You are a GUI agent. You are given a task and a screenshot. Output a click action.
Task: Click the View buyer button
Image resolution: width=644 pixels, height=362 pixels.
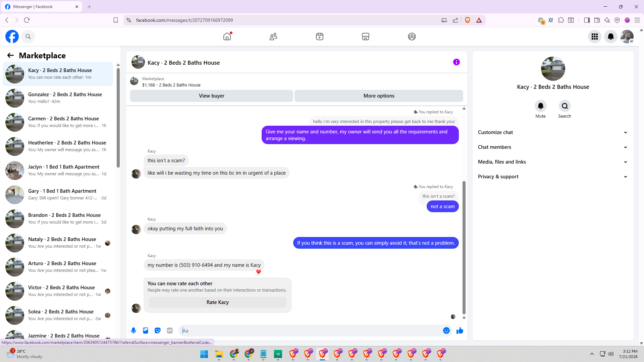coord(212,96)
